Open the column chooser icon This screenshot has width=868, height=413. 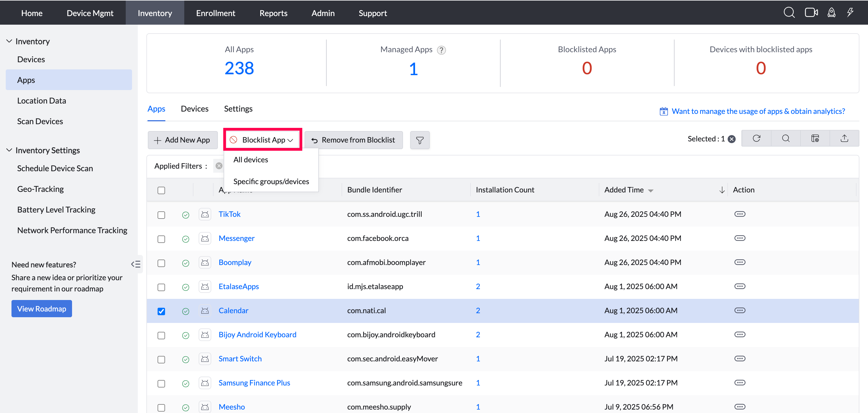point(815,138)
